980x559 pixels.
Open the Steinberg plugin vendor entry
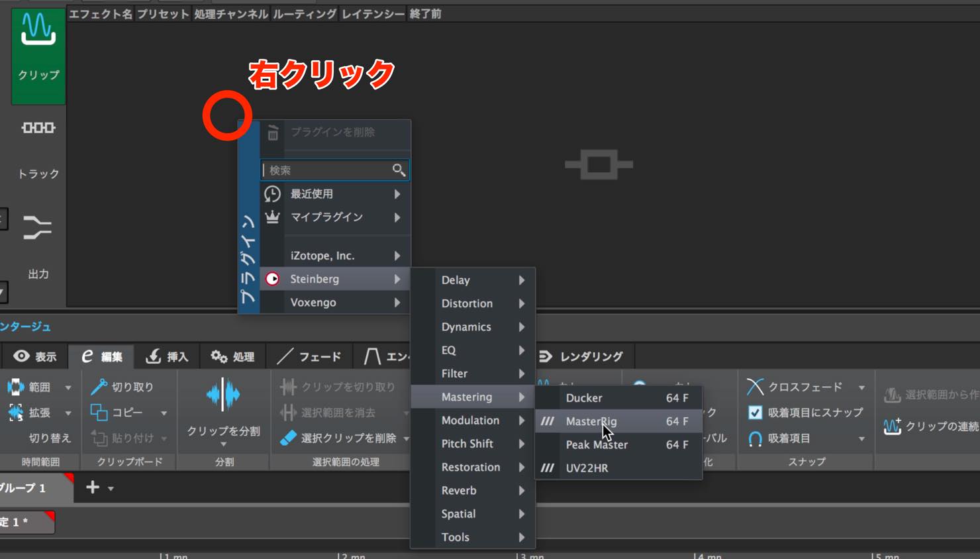334,279
